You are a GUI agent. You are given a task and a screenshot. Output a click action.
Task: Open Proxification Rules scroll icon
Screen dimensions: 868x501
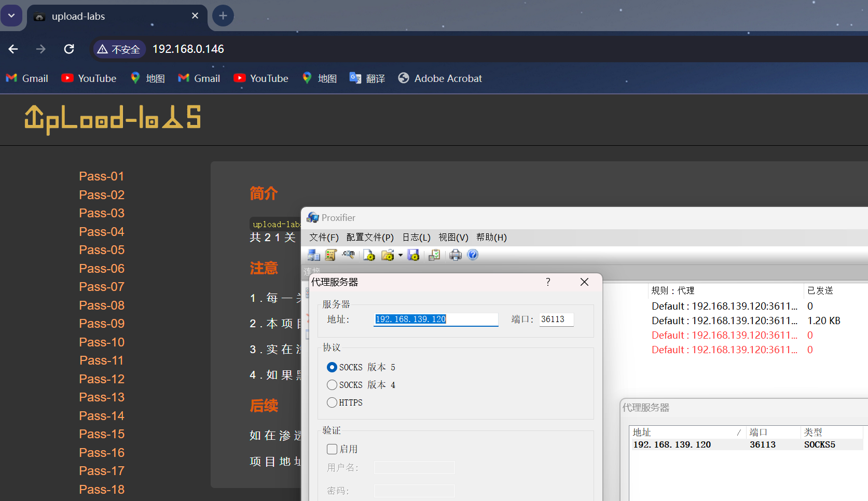click(330, 255)
